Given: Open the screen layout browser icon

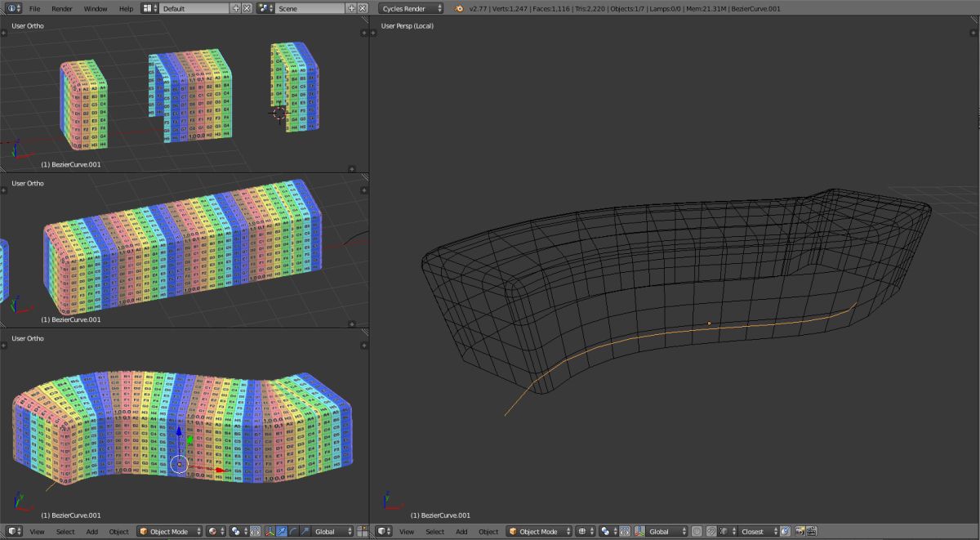Looking at the screenshot, I should pos(150,8).
